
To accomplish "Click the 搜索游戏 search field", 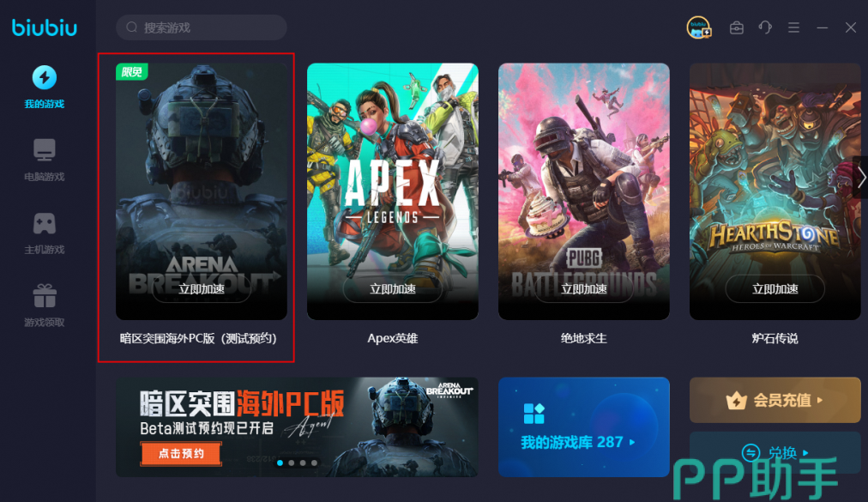I will (x=202, y=27).
